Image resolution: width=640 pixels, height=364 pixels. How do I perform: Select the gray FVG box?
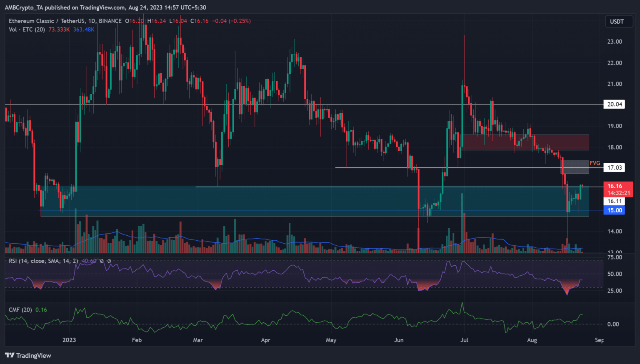575,167
